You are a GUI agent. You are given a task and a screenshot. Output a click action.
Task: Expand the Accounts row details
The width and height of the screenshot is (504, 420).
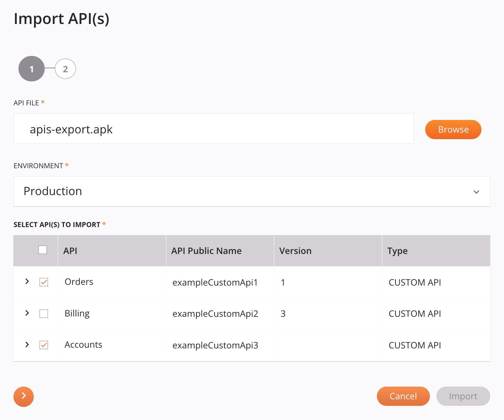(27, 344)
